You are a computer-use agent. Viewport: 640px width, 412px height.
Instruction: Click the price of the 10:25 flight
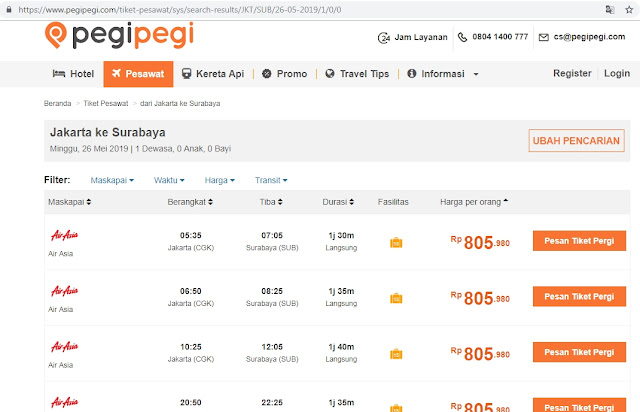tap(480, 354)
